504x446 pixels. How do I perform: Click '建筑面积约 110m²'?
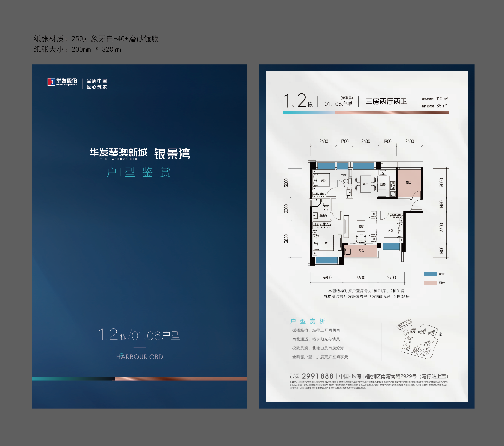434,99
